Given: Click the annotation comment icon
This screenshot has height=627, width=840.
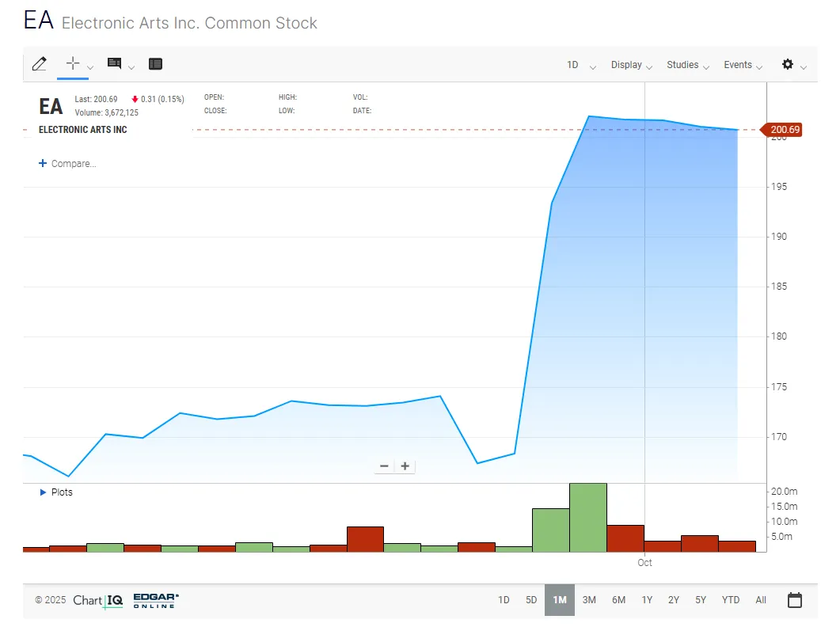Looking at the screenshot, I should (114, 63).
